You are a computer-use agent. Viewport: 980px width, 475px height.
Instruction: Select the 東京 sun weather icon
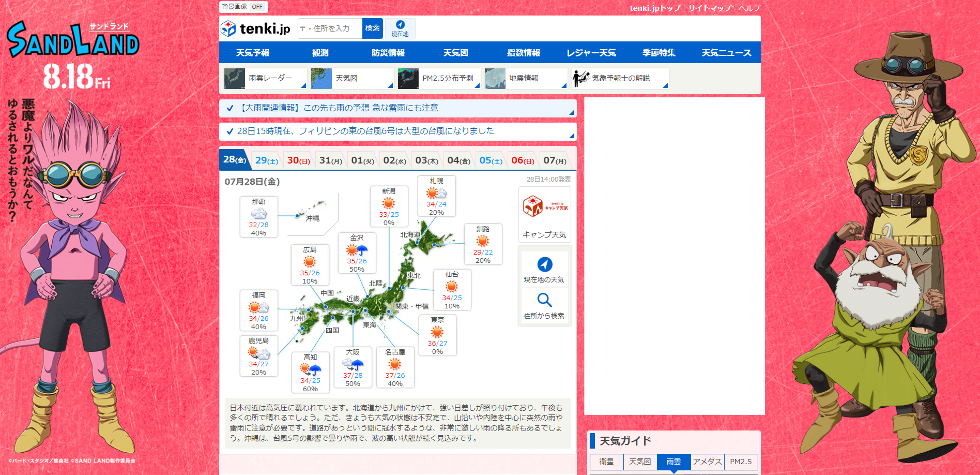tap(437, 332)
